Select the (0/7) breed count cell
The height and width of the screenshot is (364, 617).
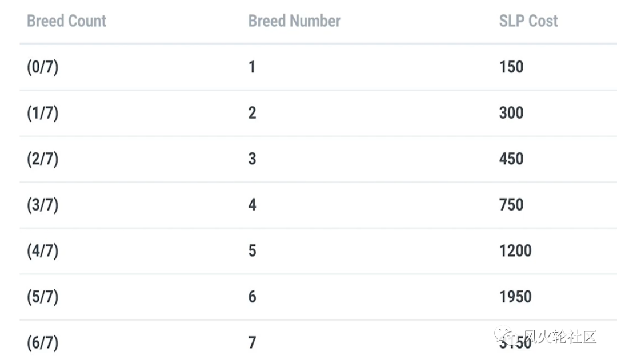coord(42,67)
